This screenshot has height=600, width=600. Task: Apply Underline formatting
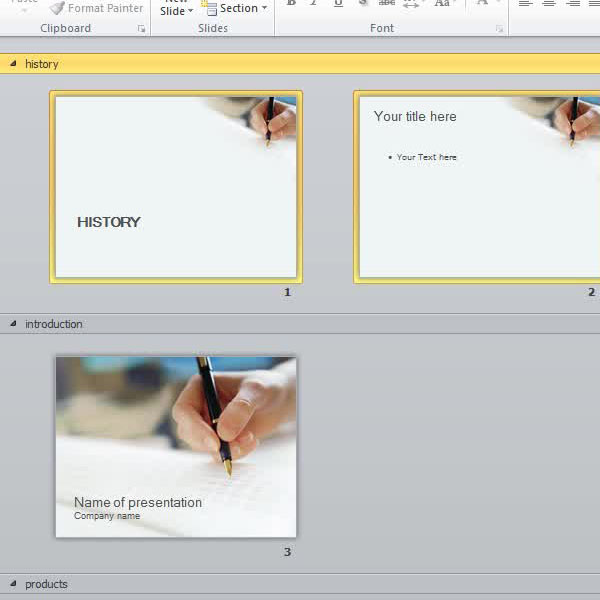coord(338,3)
